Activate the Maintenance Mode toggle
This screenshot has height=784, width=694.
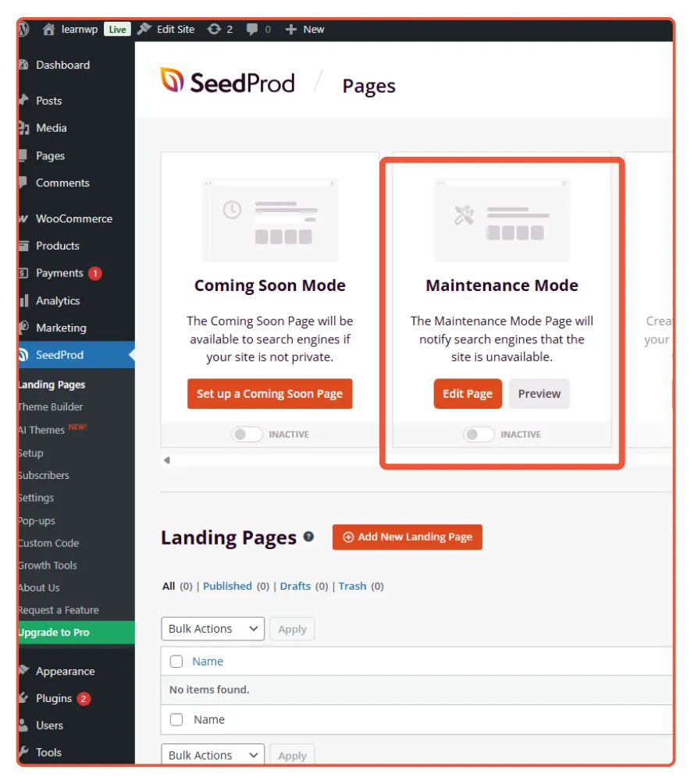tap(479, 434)
